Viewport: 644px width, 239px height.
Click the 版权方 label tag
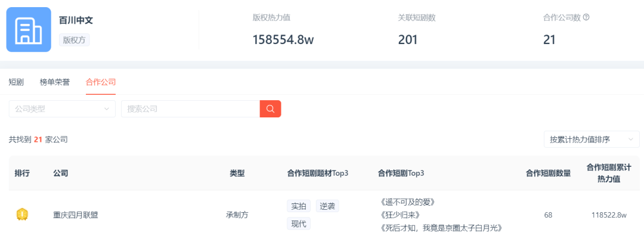coord(74,40)
